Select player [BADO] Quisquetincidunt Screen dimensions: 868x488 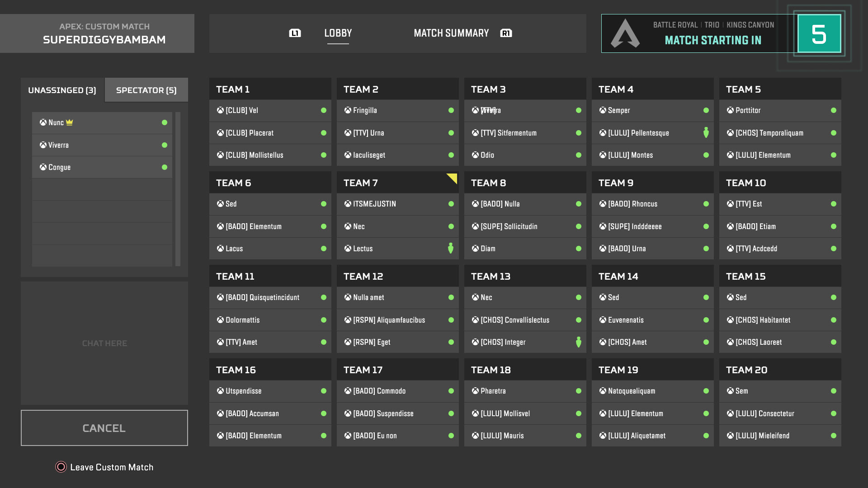(x=270, y=297)
